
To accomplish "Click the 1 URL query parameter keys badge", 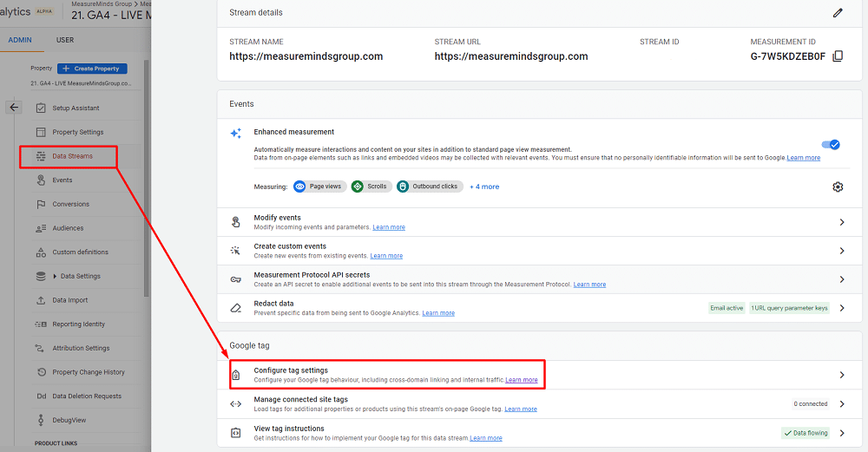I will pyautogui.click(x=789, y=308).
